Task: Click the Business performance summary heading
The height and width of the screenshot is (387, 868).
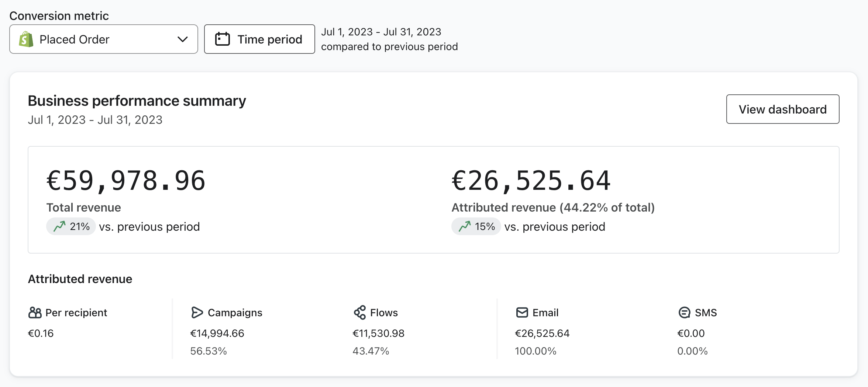Action: pos(137,101)
